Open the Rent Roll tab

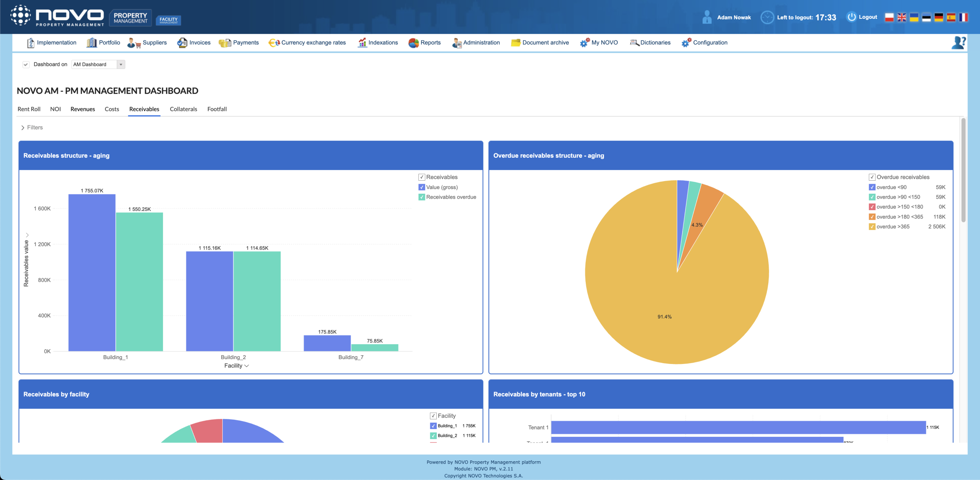coord(29,109)
